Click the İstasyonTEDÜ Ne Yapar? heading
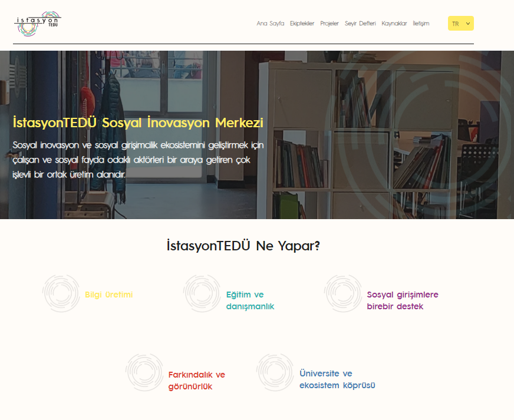This screenshot has width=514, height=420. (243, 246)
